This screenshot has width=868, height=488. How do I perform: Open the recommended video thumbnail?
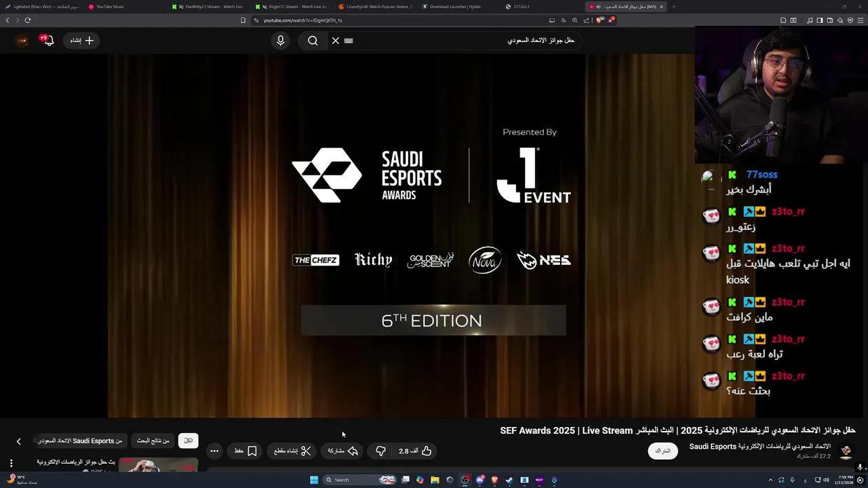click(158, 465)
